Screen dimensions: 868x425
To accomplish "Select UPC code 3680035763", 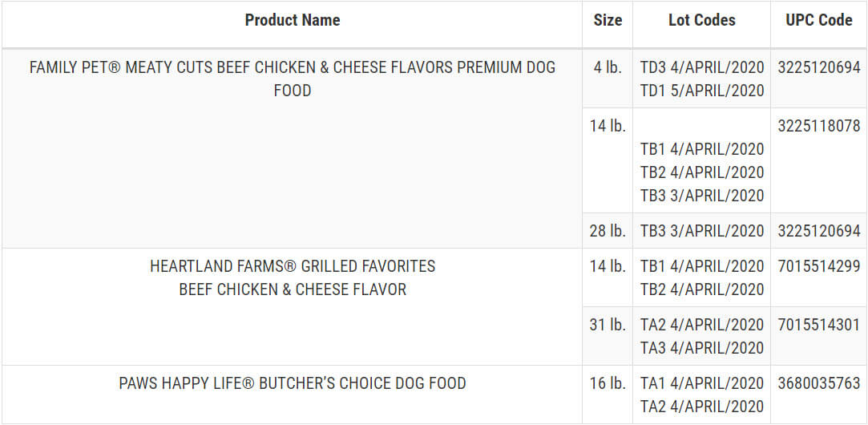I will tap(818, 383).
